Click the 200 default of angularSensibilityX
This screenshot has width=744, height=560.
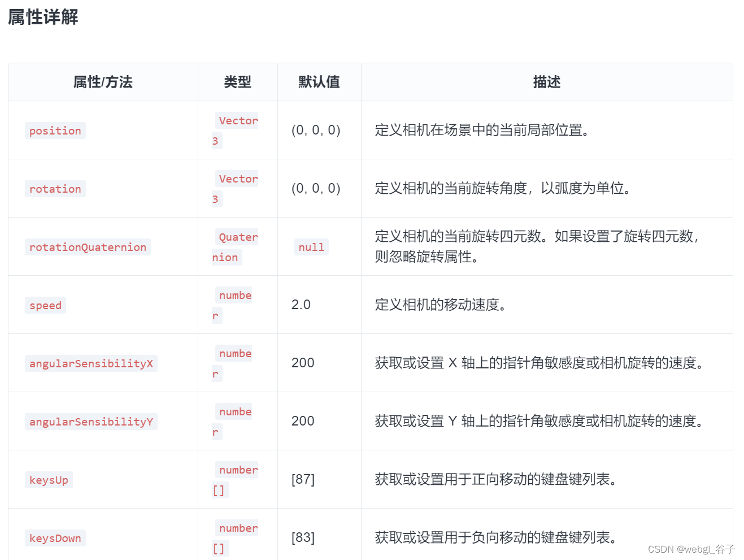pos(303,363)
